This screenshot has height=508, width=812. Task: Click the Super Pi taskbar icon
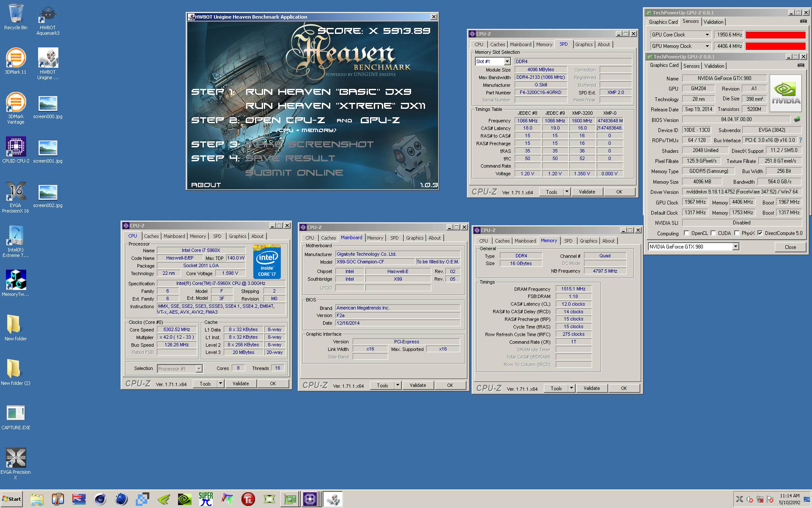(x=206, y=499)
